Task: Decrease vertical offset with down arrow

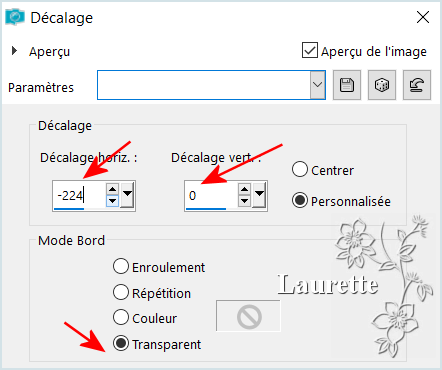Action: [x=244, y=201]
